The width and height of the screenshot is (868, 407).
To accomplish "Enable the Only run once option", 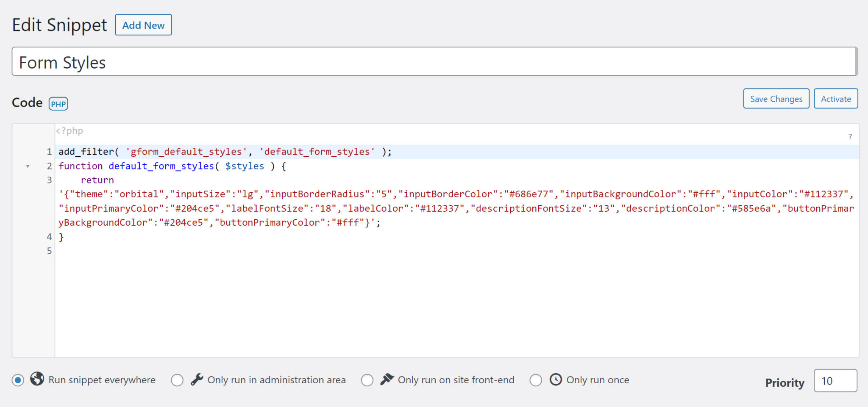I will (x=536, y=380).
